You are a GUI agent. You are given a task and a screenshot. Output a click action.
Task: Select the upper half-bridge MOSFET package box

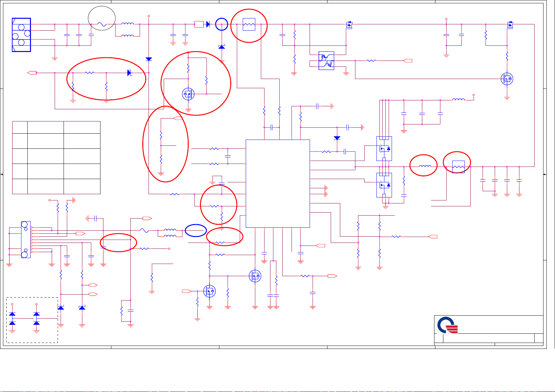(384, 149)
